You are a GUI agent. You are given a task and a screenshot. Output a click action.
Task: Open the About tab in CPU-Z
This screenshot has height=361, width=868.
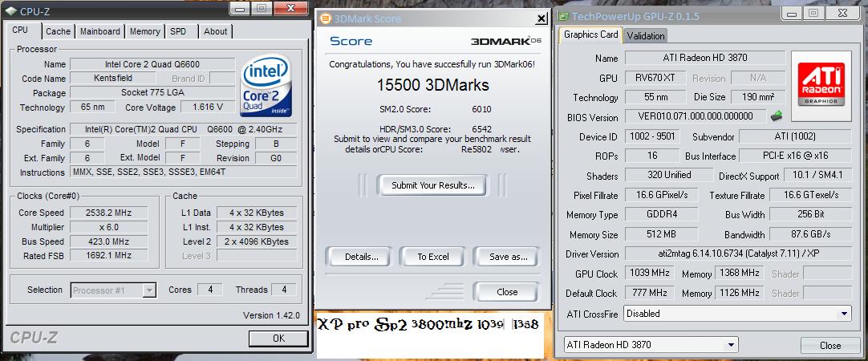coord(215,31)
